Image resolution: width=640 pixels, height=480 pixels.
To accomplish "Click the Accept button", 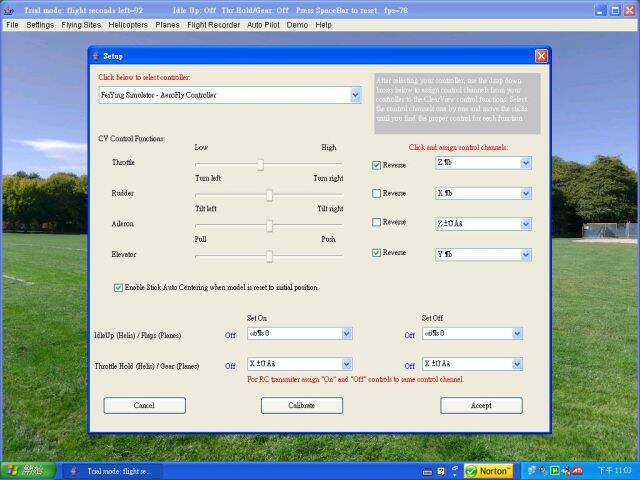I will (x=481, y=405).
